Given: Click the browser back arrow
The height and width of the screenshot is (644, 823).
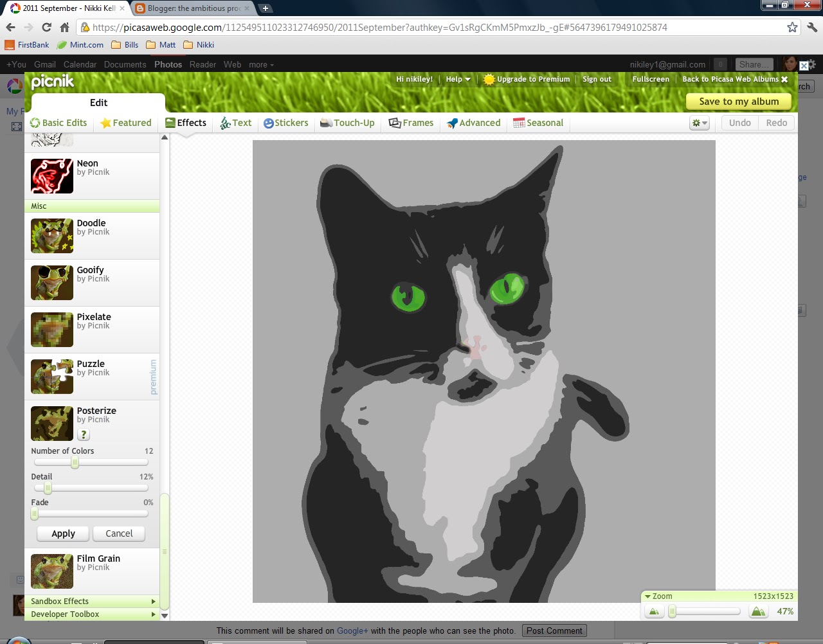Looking at the screenshot, I should point(10,27).
